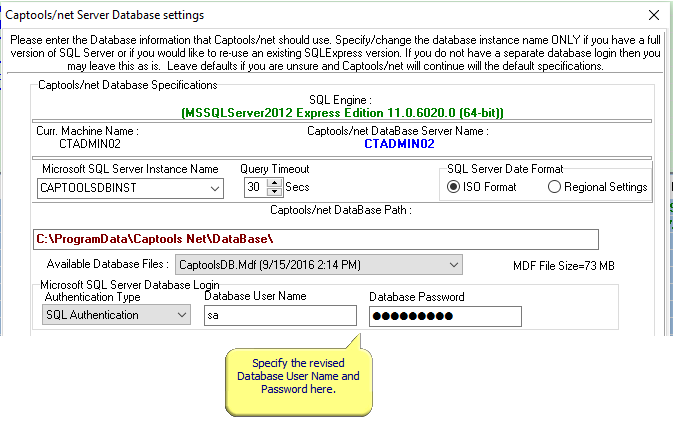Click the MDF File Size=73 MB text
Screen dimensions: 673x428
(x=564, y=266)
